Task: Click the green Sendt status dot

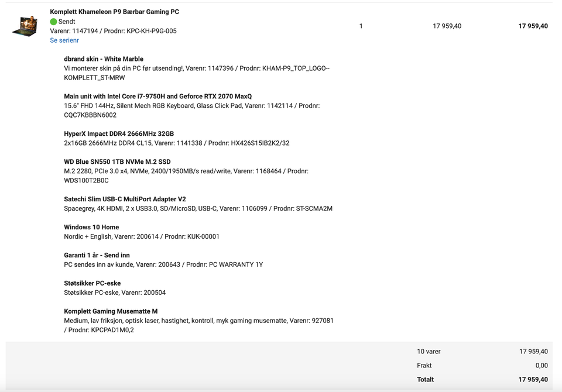Action: [x=53, y=22]
